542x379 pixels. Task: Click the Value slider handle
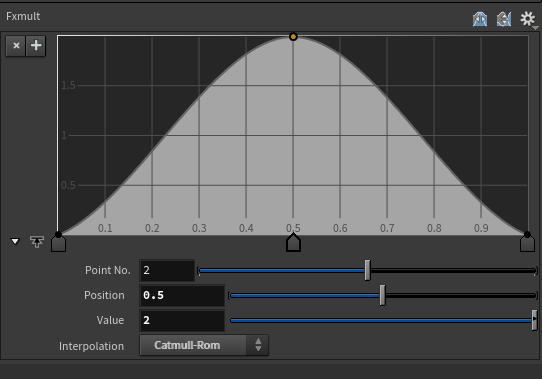[x=534, y=320]
